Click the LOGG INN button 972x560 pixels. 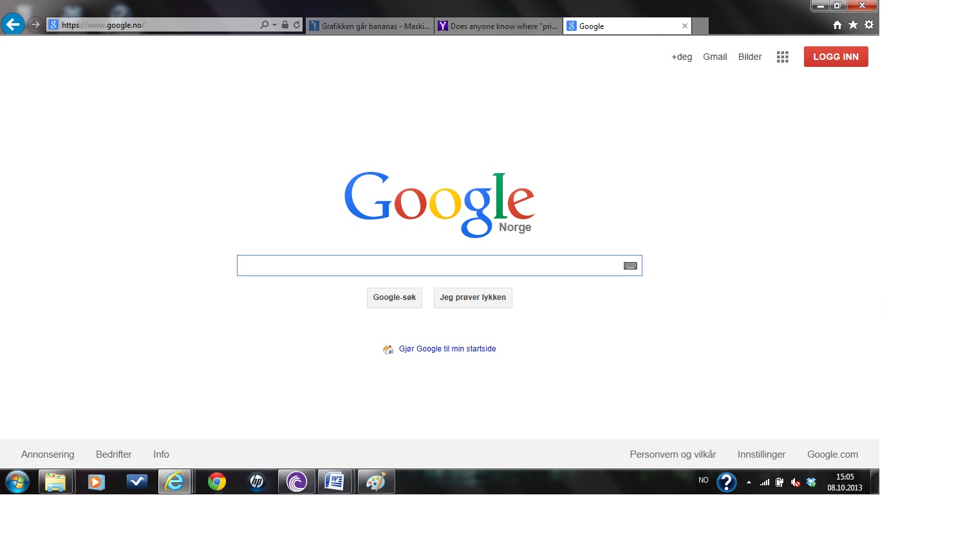click(x=836, y=57)
